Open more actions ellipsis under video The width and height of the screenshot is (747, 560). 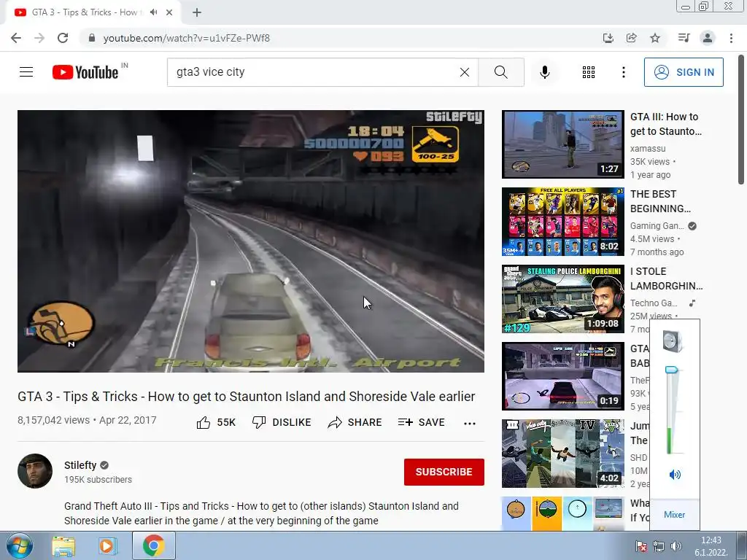coord(470,424)
